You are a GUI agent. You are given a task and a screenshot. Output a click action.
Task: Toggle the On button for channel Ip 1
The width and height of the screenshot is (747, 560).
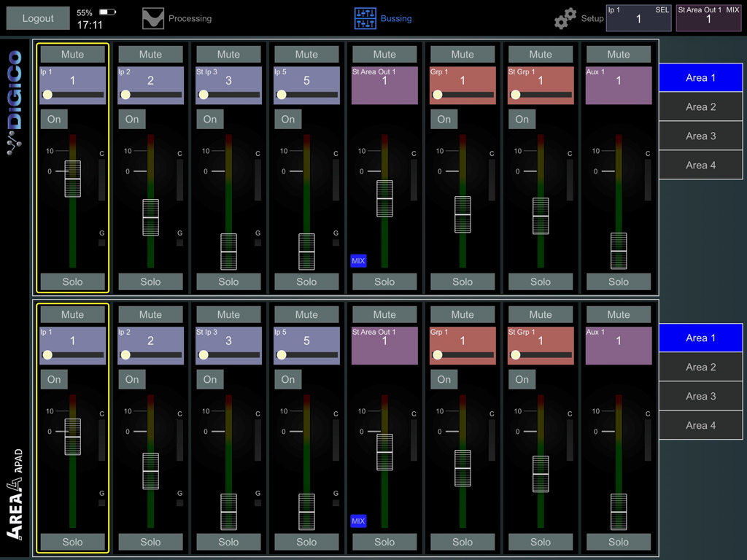point(54,119)
